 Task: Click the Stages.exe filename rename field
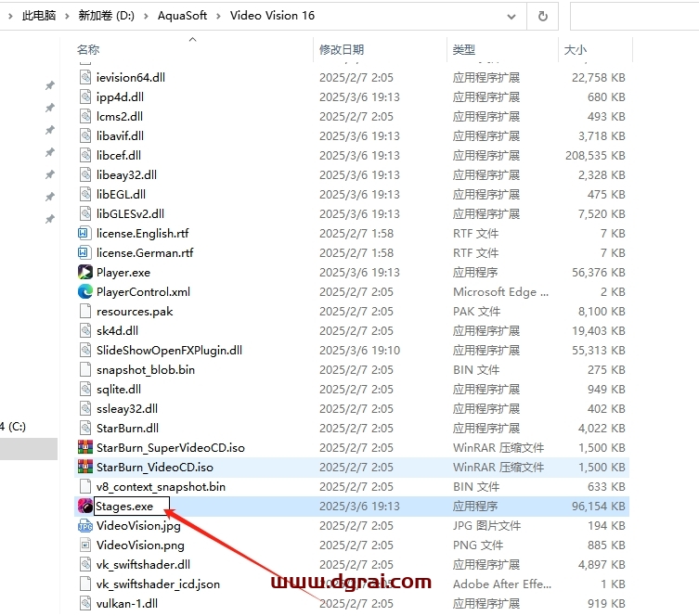(x=132, y=506)
